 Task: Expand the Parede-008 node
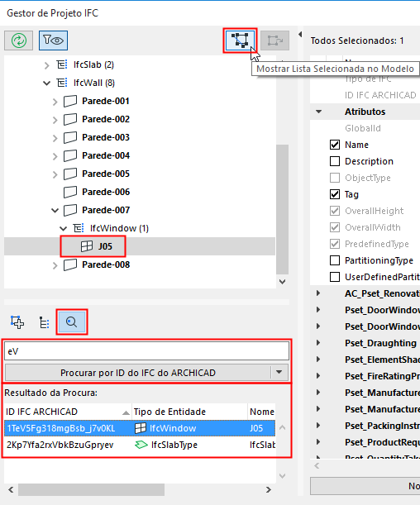coord(55,265)
